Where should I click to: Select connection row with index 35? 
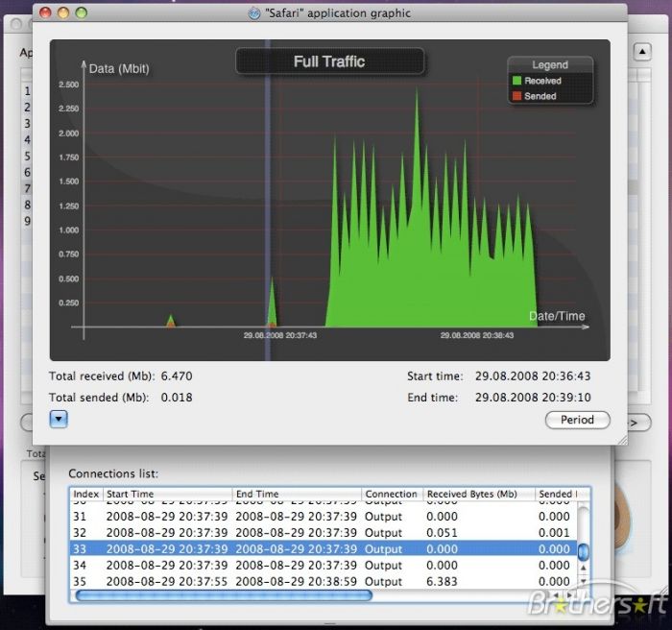324,582
